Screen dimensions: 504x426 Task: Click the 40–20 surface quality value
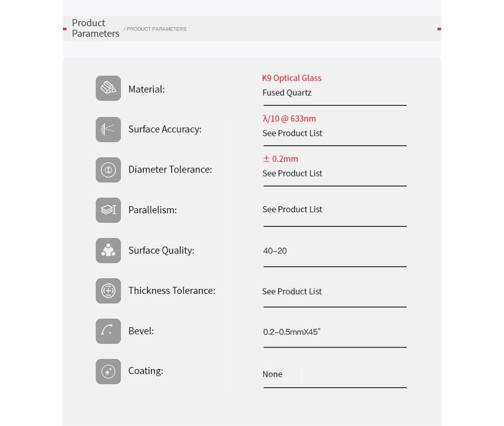pos(275,251)
